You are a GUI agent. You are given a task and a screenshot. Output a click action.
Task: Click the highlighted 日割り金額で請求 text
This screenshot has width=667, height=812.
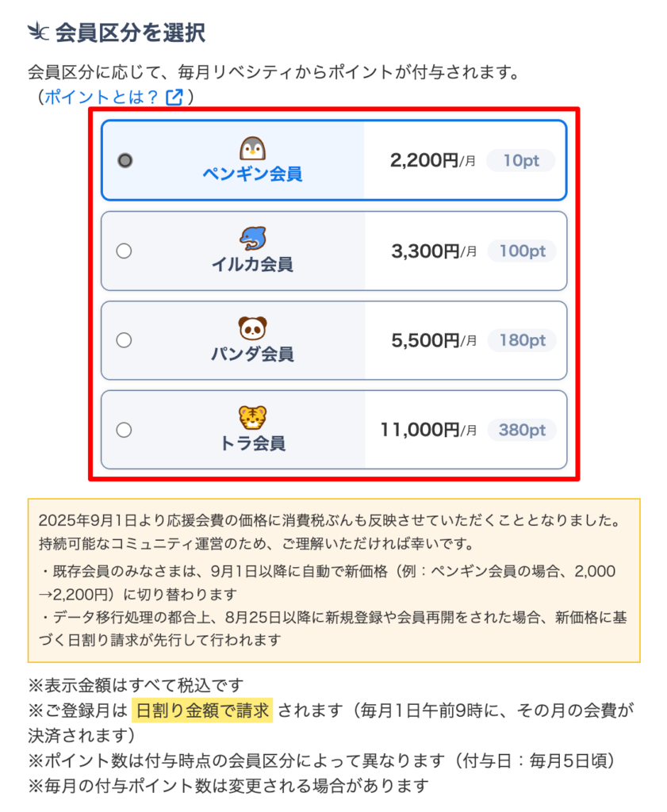pos(202,710)
